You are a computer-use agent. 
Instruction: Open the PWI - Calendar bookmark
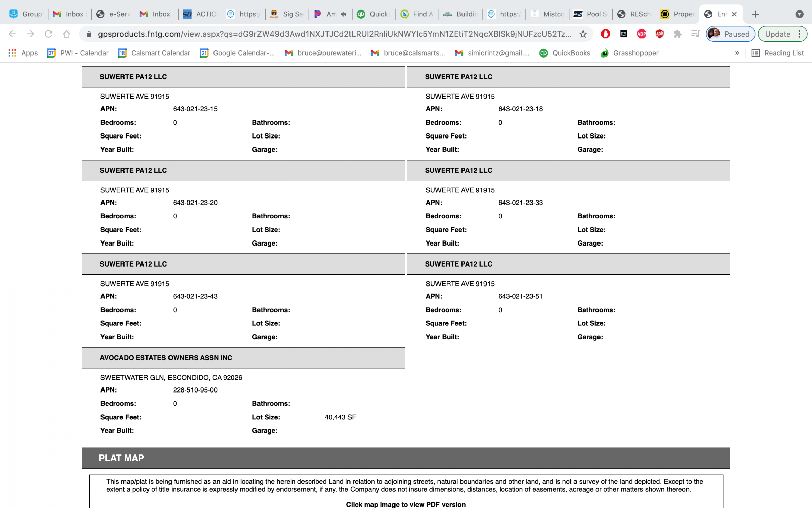(x=78, y=53)
